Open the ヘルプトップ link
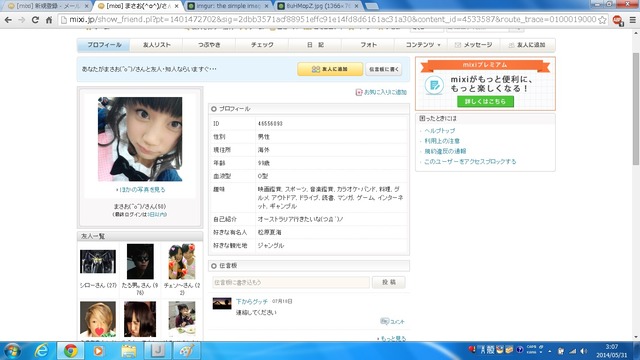This screenshot has width=640, height=360. pos(440,131)
